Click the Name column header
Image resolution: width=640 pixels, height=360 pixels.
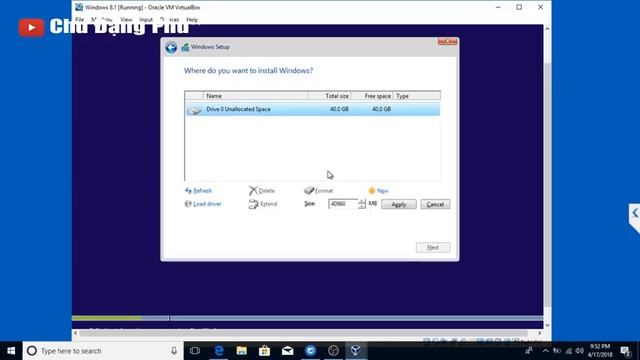pos(256,96)
